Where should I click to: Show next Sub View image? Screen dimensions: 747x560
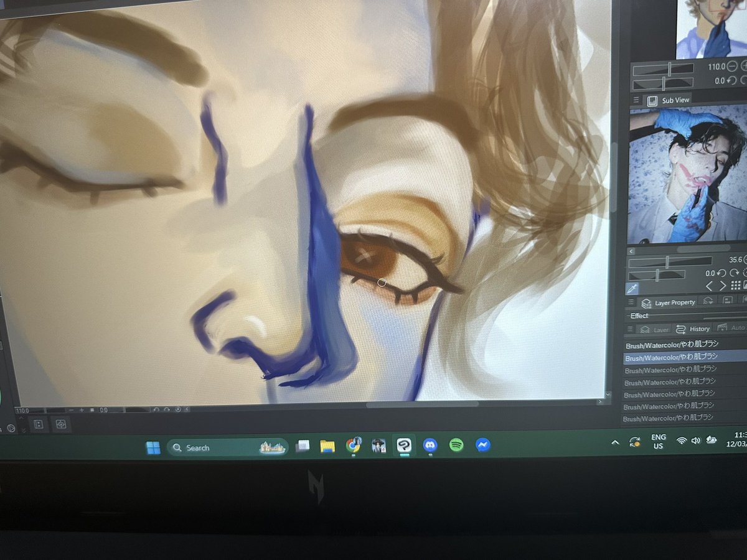click(723, 286)
